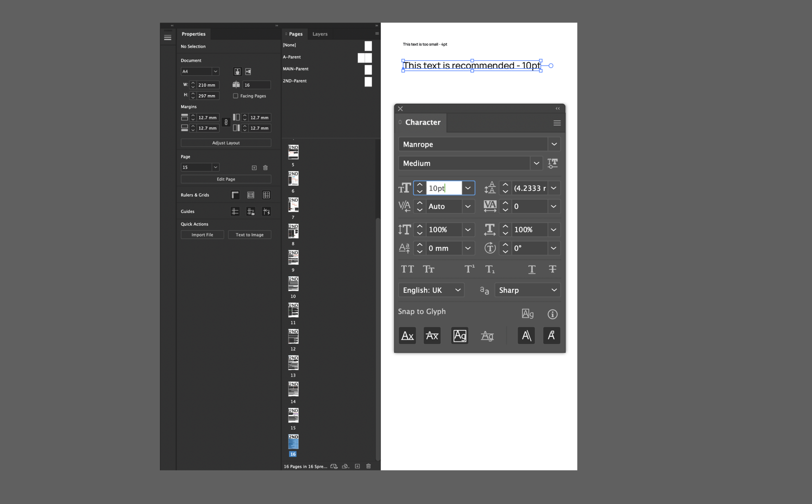Increase font size with the up stepper arrow
Viewport: 812px width, 504px height.
pyautogui.click(x=420, y=184)
